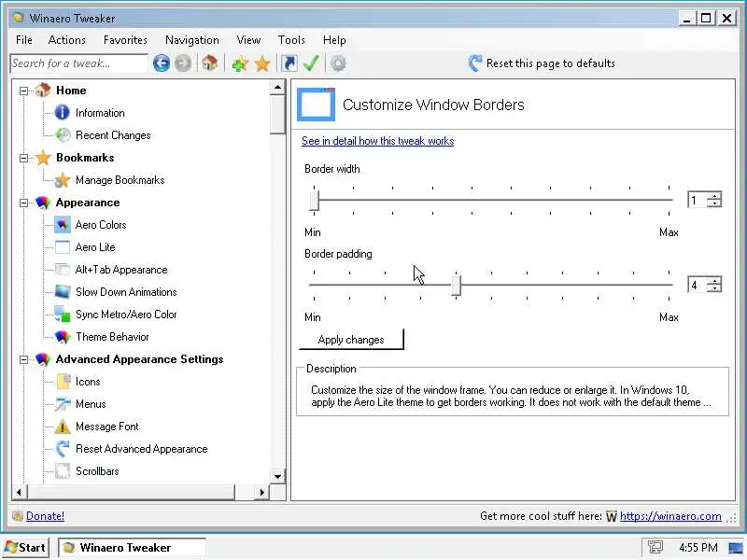This screenshot has height=560, width=747.
Task: Click the Aero Colors icon
Action: 63,225
